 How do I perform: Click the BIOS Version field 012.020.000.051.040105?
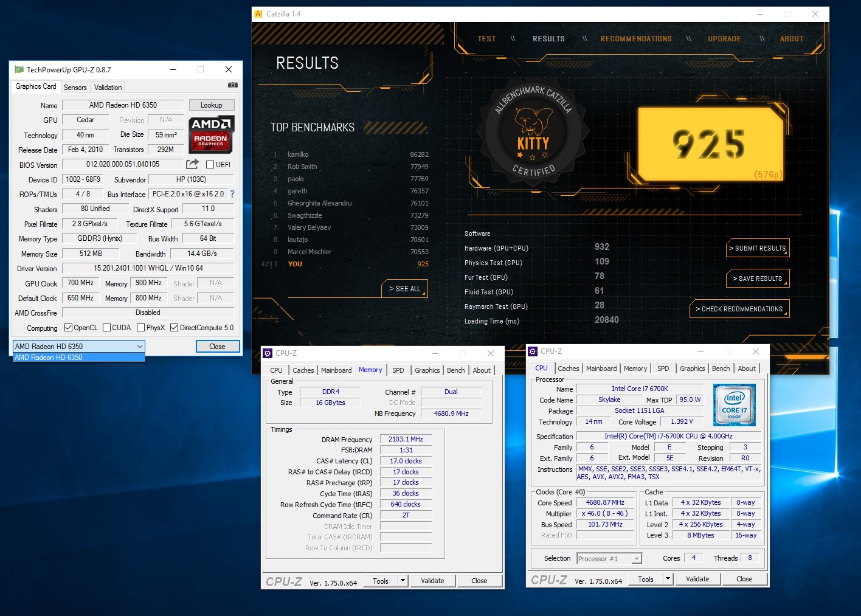tap(123, 164)
